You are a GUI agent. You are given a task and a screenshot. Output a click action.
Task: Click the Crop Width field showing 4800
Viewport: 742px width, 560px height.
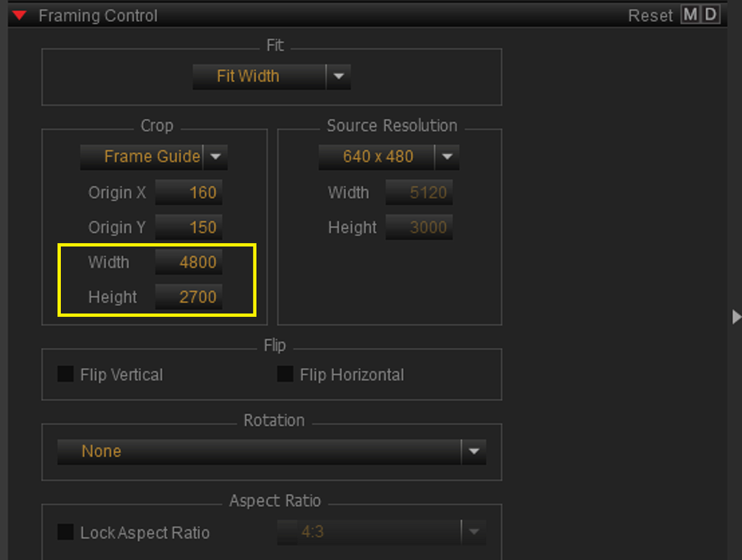(188, 262)
